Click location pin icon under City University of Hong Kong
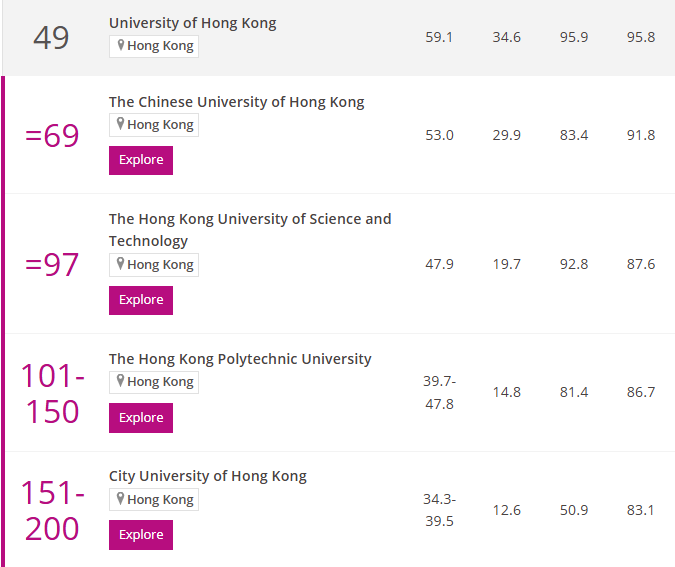Screen dimensions: 675x567 click(121, 498)
